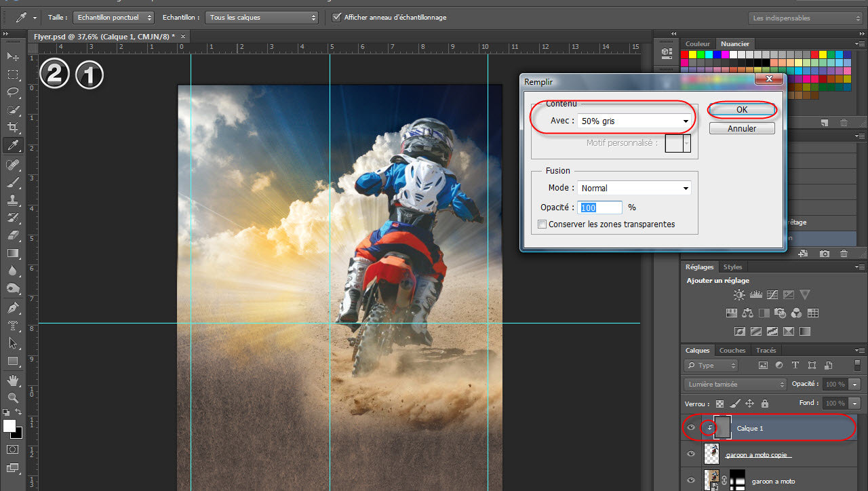This screenshot has height=491, width=868.
Task: Uncheck Afficher anneau d'échantillonnage
Action: [337, 17]
